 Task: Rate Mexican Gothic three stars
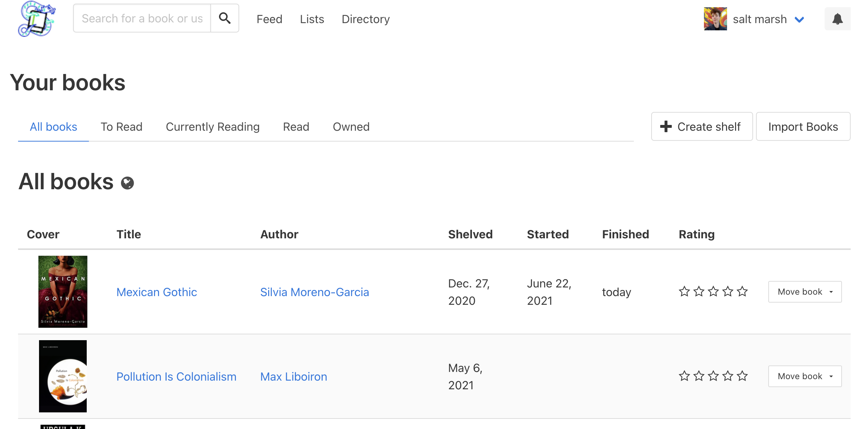tap(713, 291)
